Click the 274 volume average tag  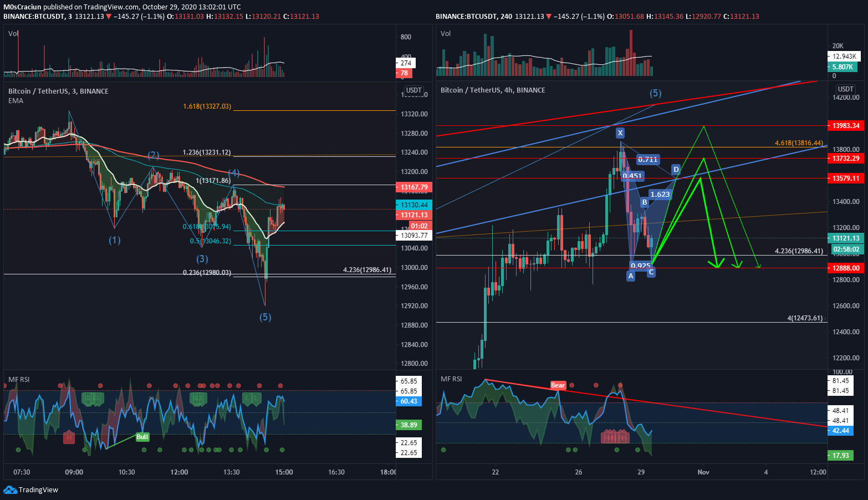(x=406, y=63)
